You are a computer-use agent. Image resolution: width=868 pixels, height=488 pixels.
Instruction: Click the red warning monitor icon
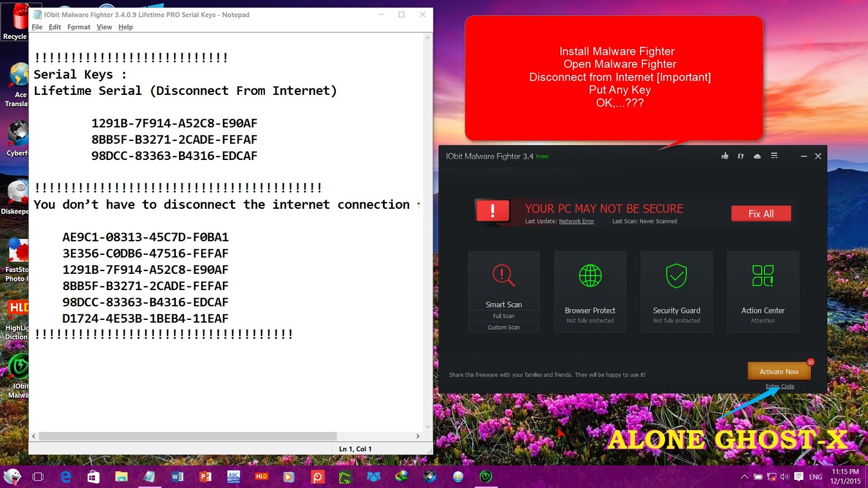pos(493,211)
